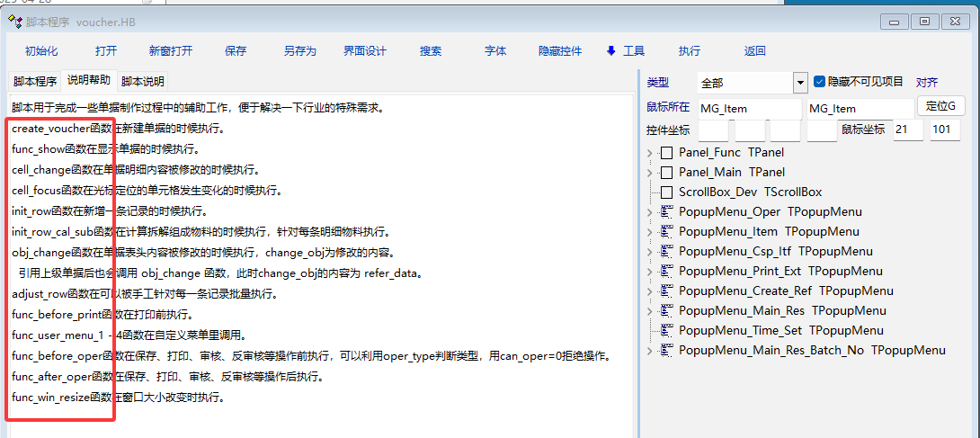
Task: Click the ScrollBox_Dev box icon
Action: tap(666, 192)
